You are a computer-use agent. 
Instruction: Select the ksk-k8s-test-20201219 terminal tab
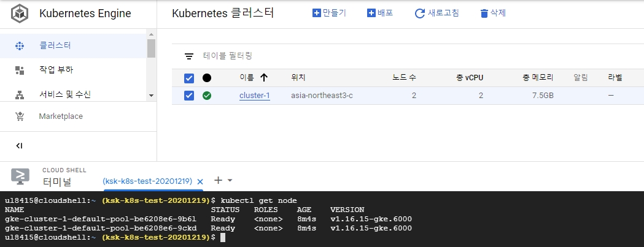coord(148,181)
